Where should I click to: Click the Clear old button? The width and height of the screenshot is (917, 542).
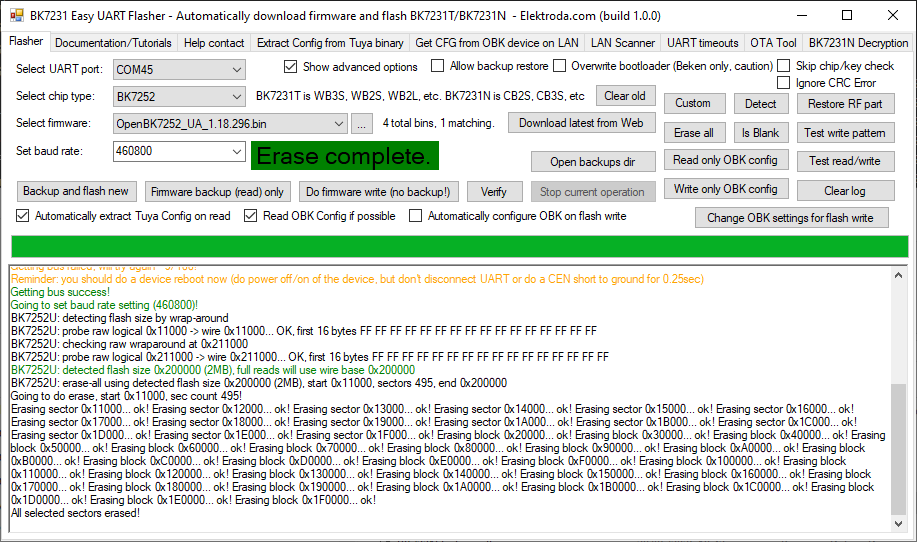pos(625,96)
